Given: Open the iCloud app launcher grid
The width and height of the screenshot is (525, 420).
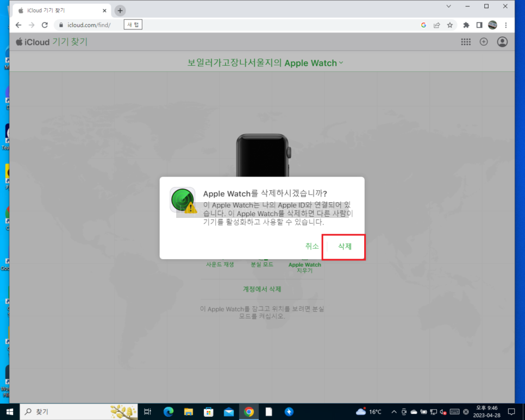Looking at the screenshot, I should click(x=466, y=42).
